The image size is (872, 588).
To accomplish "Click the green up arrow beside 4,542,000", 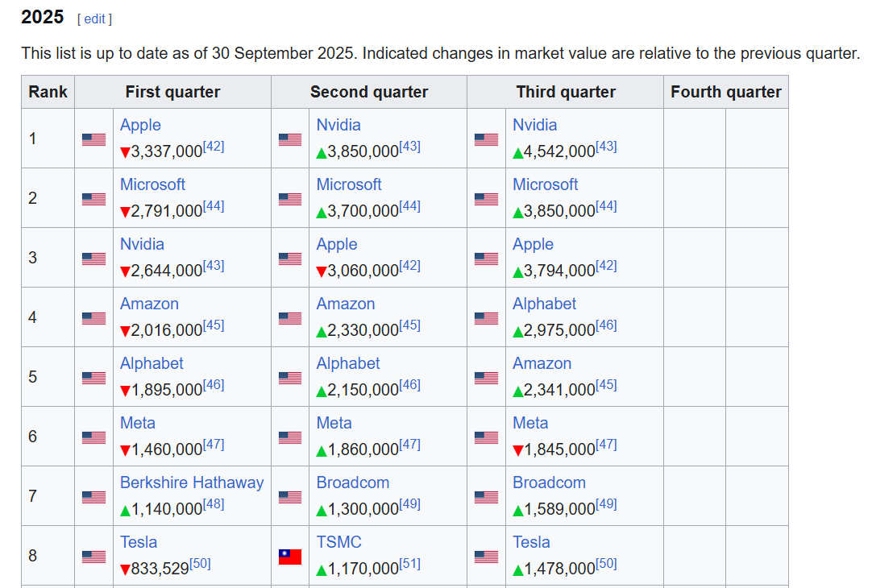I will click(517, 153).
